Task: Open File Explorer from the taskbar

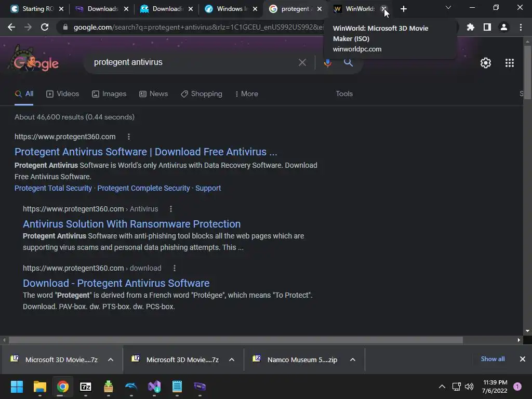Action: pos(39,387)
